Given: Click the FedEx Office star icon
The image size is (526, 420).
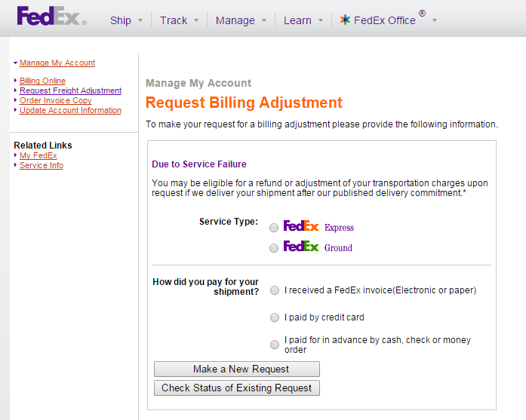Looking at the screenshot, I should coord(345,20).
